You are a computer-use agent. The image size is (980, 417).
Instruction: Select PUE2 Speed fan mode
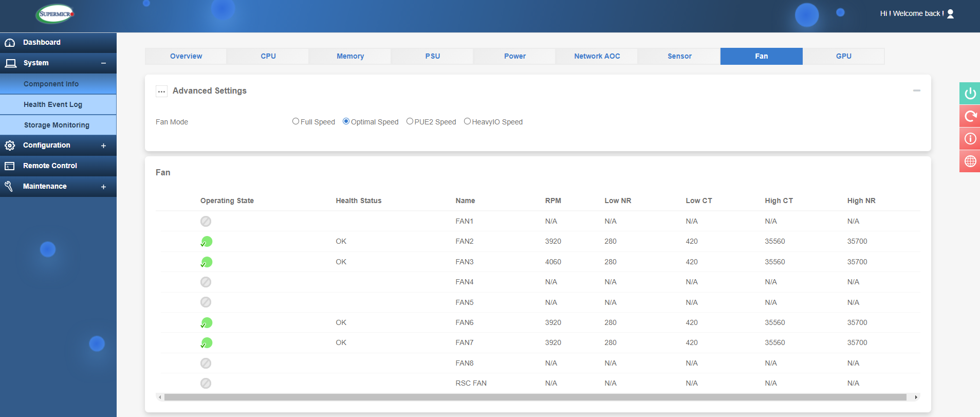[410, 121]
